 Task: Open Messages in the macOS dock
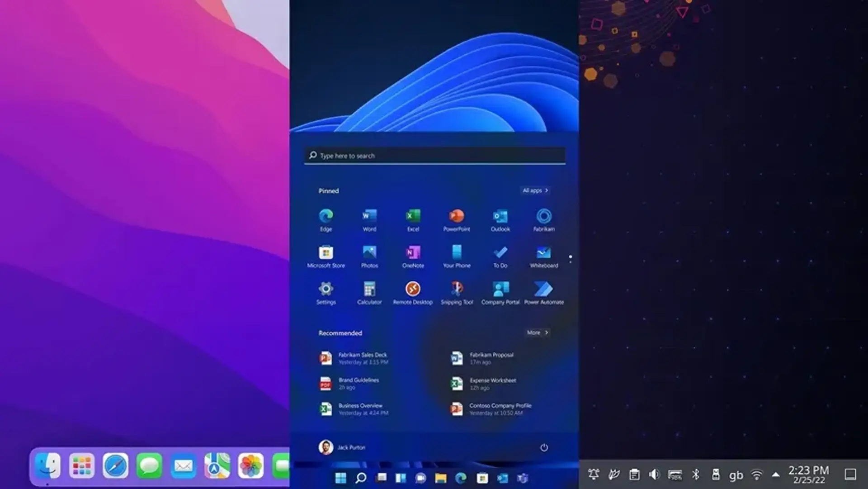coord(149,465)
